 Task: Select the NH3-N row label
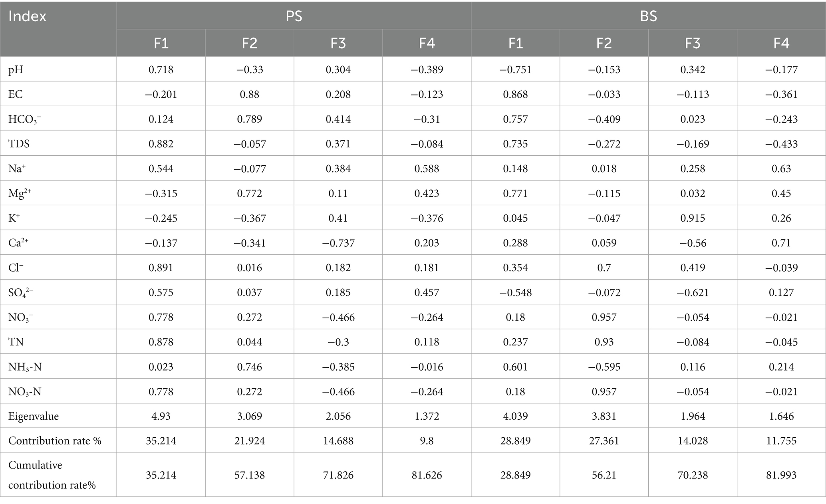(x=25, y=367)
